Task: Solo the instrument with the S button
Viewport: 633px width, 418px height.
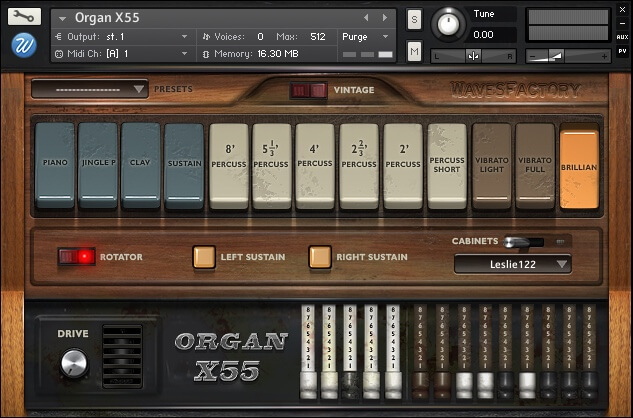Action: [x=414, y=20]
